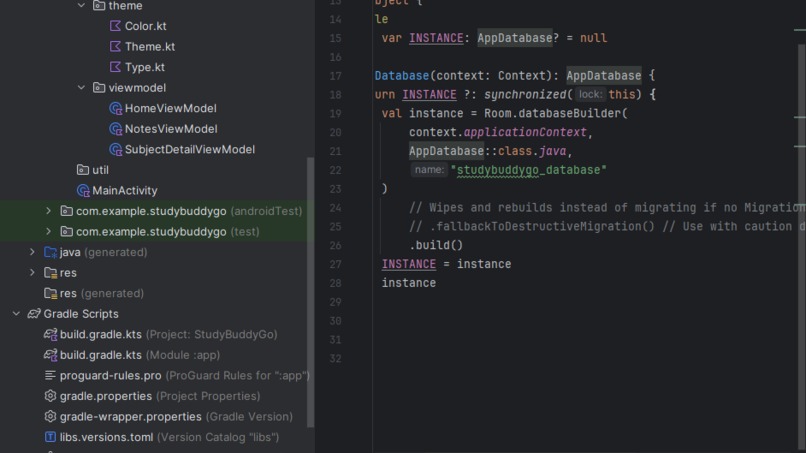806x453 pixels.
Task: Click the (test) package folder icon
Action: click(x=66, y=231)
